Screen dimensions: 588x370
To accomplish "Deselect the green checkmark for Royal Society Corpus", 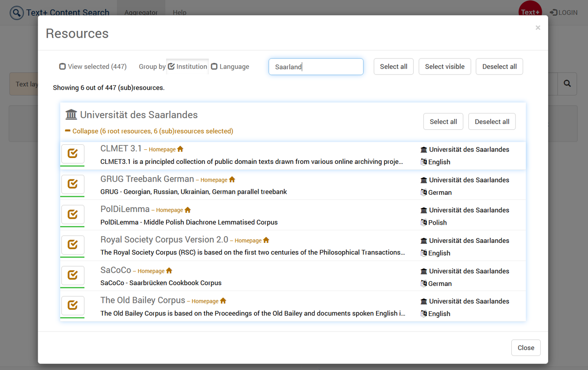I will [72, 245].
